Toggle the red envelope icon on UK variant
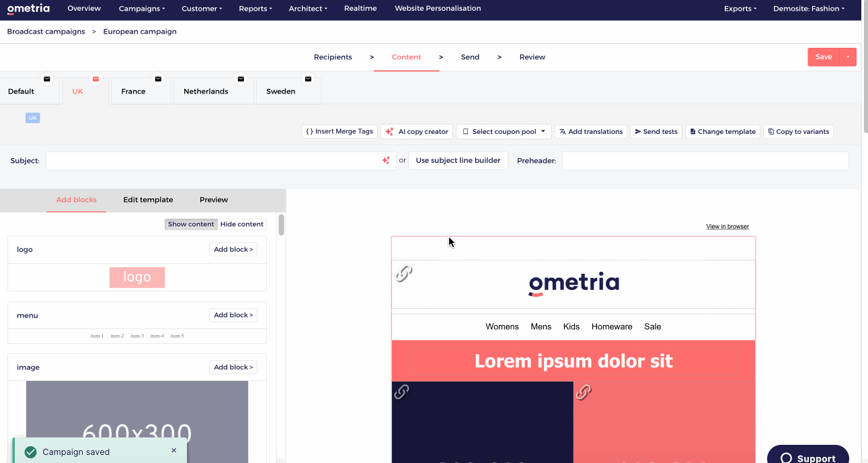The height and width of the screenshot is (463, 868). pos(95,78)
